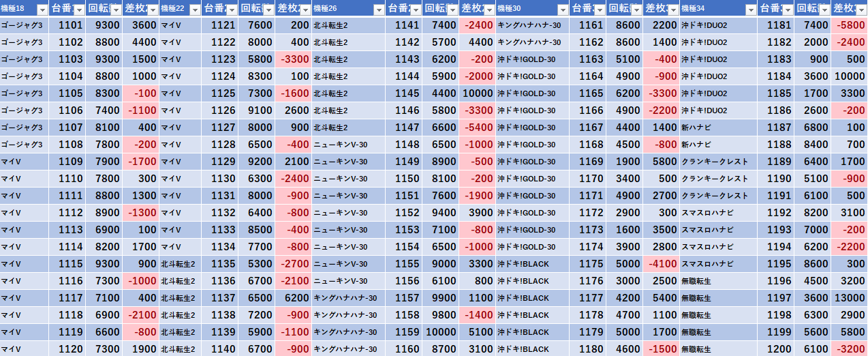Click the red -5400 cell in row 1147
Viewport: 868px width, 356px height.
pos(477,128)
